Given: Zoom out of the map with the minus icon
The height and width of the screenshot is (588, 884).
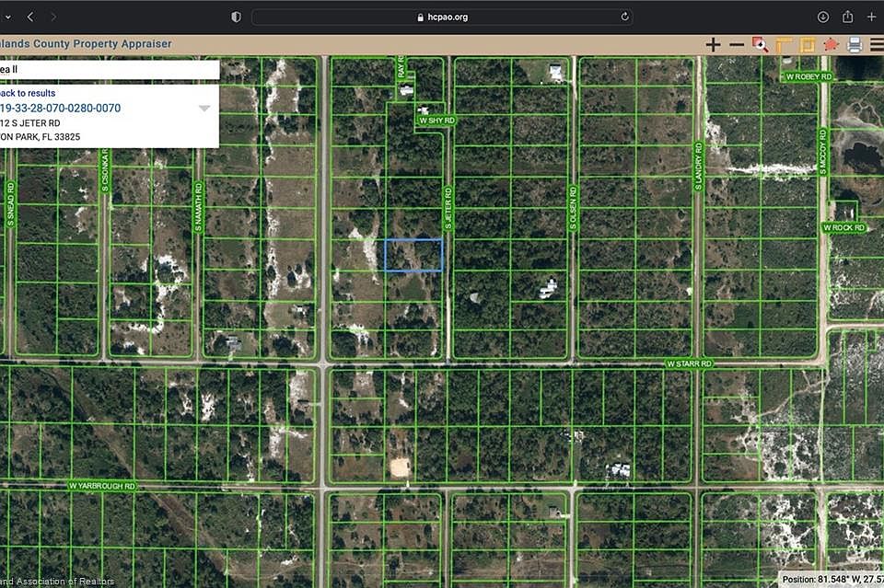Looking at the screenshot, I should (737, 45).
